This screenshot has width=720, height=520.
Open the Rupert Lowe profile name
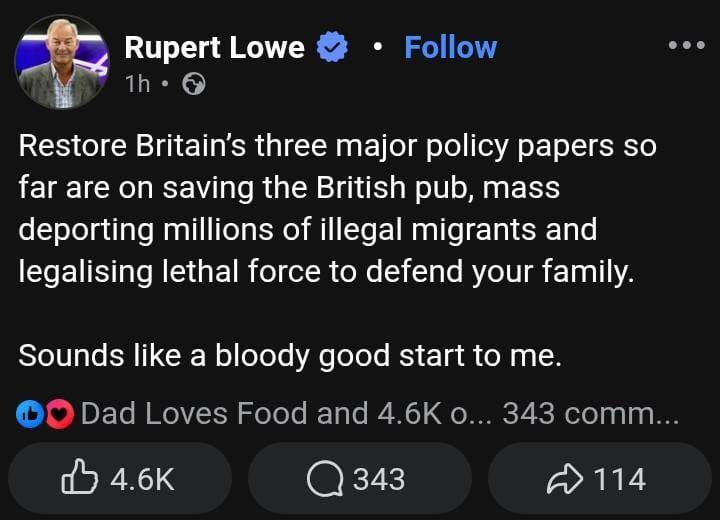pos(214,47)
